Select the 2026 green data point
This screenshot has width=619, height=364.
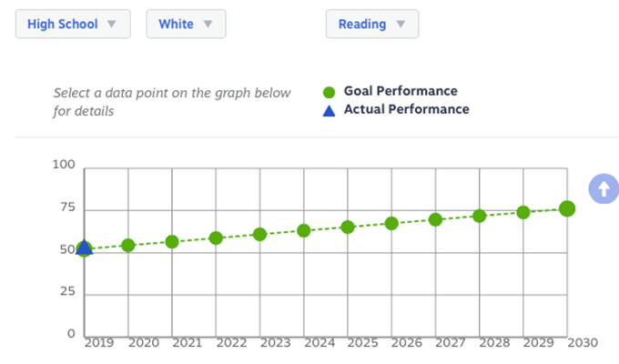click(391, 224)
